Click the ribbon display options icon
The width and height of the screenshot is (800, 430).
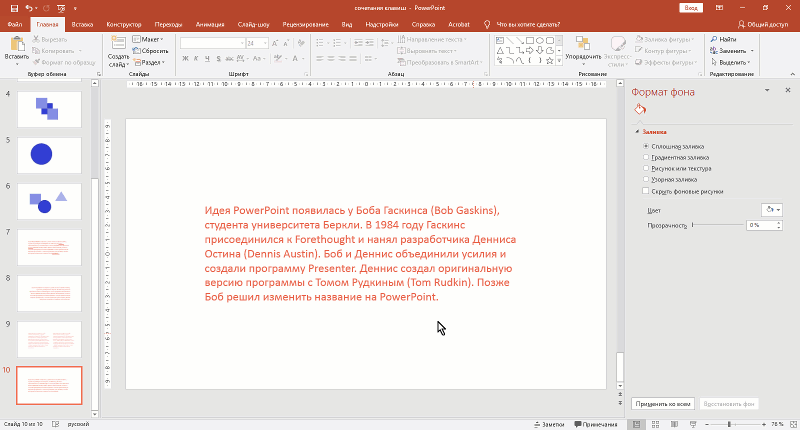(x=719, y=8)
